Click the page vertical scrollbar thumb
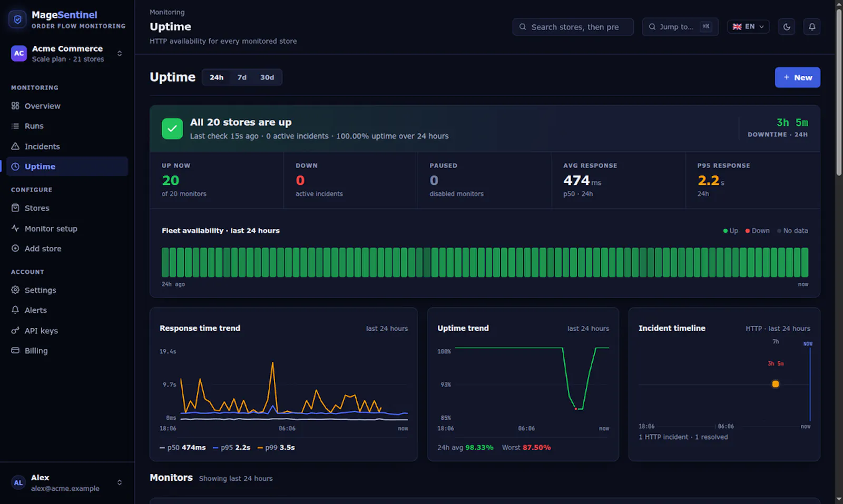The height and width of the screenshot is (504, 843). pos(839,91)
